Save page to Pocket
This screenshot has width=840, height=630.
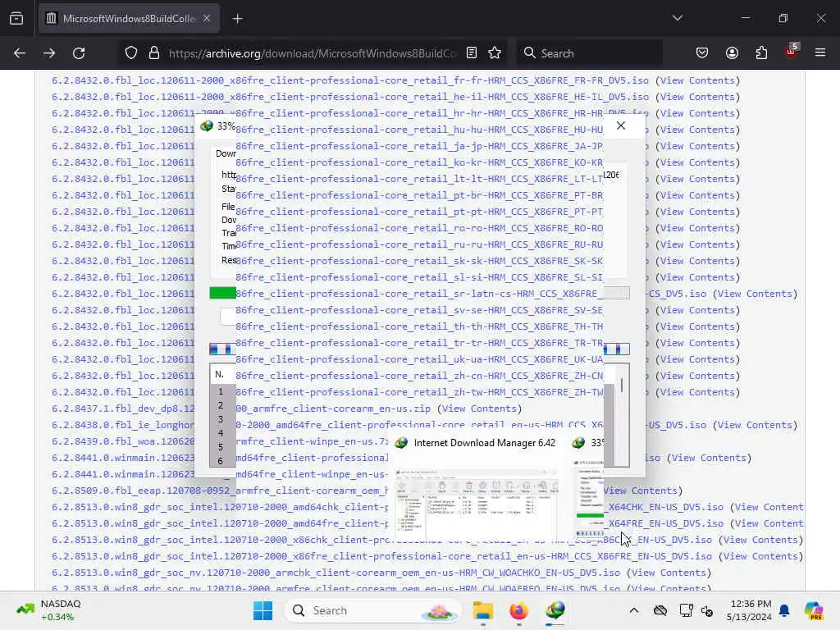coord(702,53)
